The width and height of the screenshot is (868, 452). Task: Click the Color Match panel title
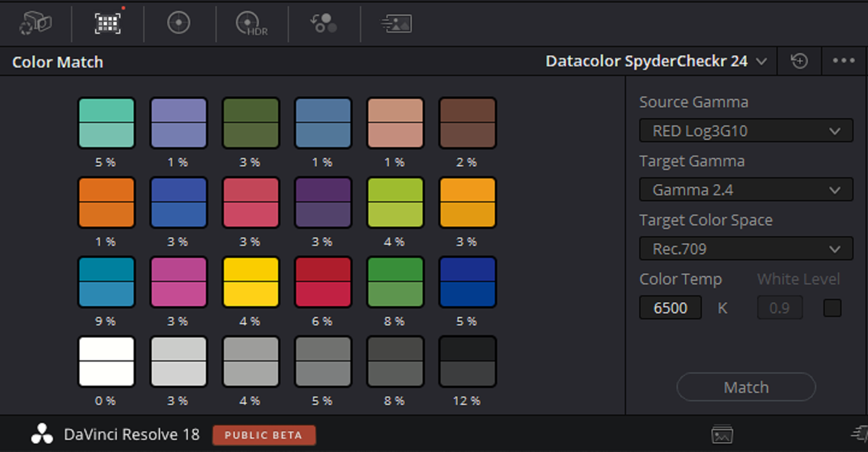click(x=58, y=62)
